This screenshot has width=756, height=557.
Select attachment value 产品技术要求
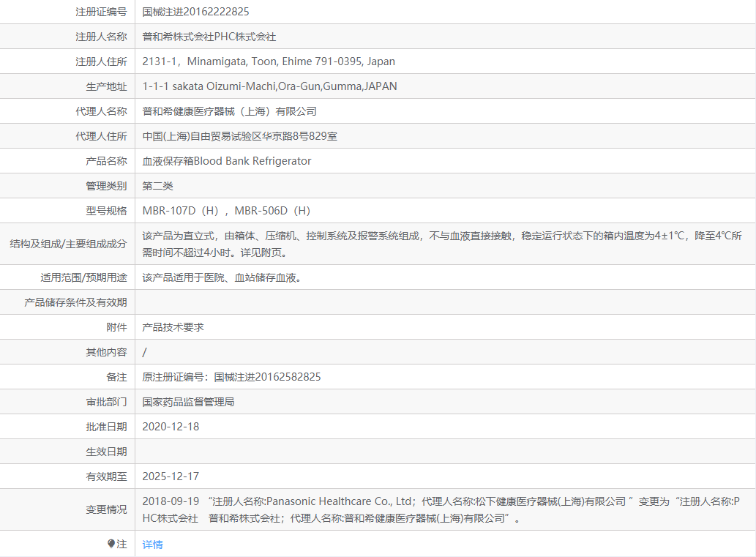(x=173, y=327)
